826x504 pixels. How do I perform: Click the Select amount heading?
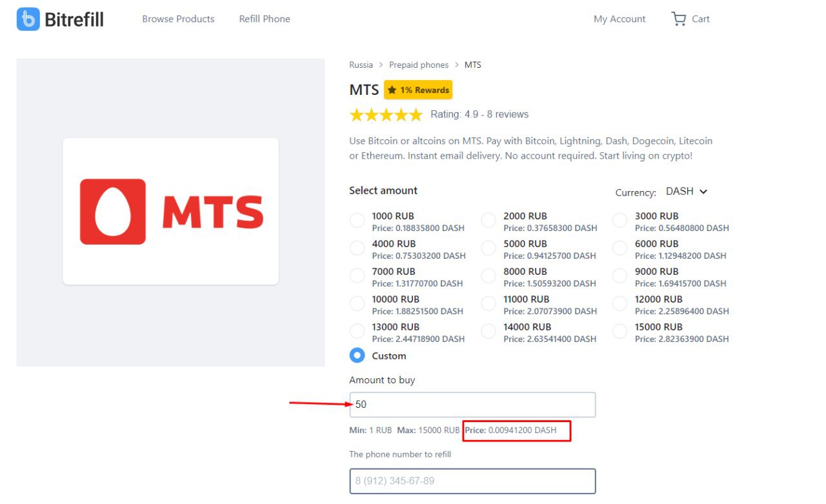coord(383,190)
